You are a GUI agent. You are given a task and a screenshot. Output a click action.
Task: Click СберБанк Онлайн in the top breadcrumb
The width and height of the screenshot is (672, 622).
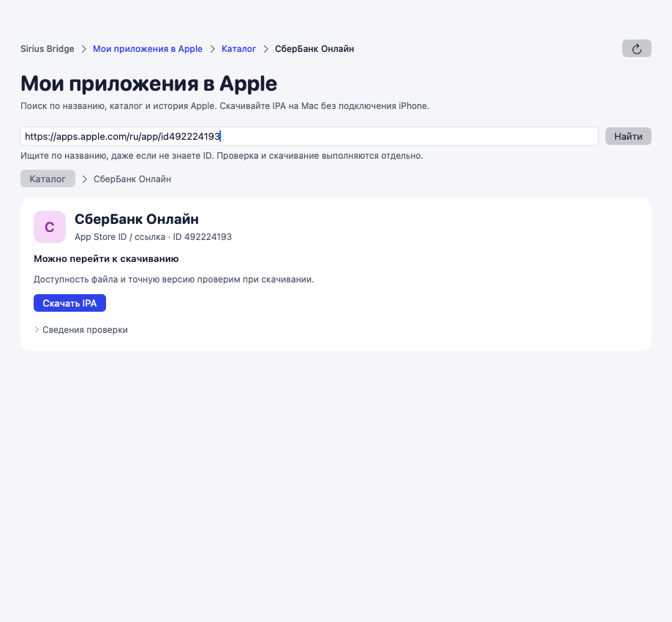[314, 49]
